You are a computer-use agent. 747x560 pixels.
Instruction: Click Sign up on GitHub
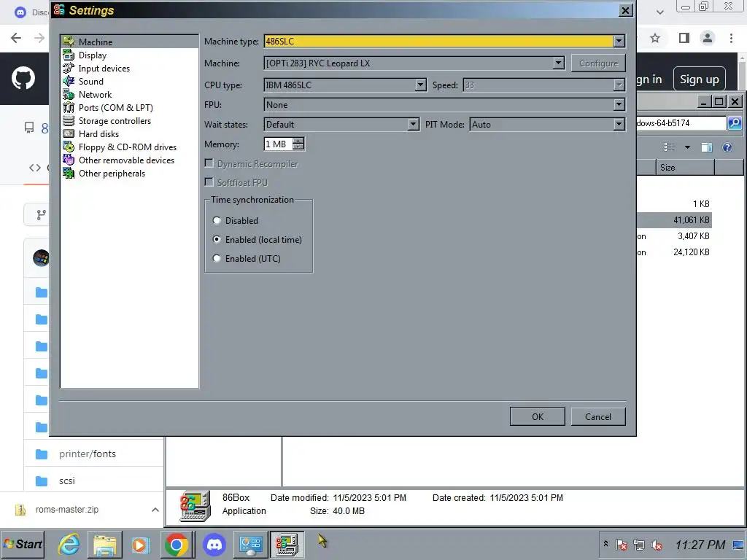(x=699, y=79)
